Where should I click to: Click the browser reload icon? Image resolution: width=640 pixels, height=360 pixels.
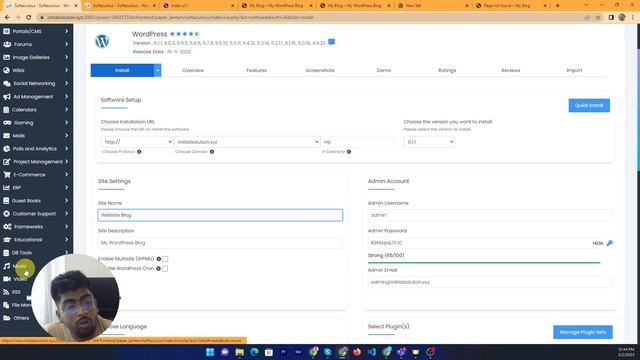click(29, 18)
